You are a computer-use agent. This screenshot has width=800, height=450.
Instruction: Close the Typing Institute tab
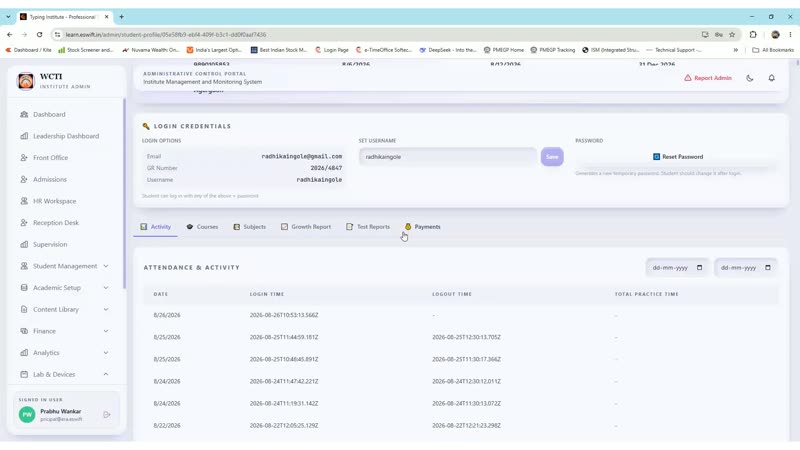pos(107,17)
